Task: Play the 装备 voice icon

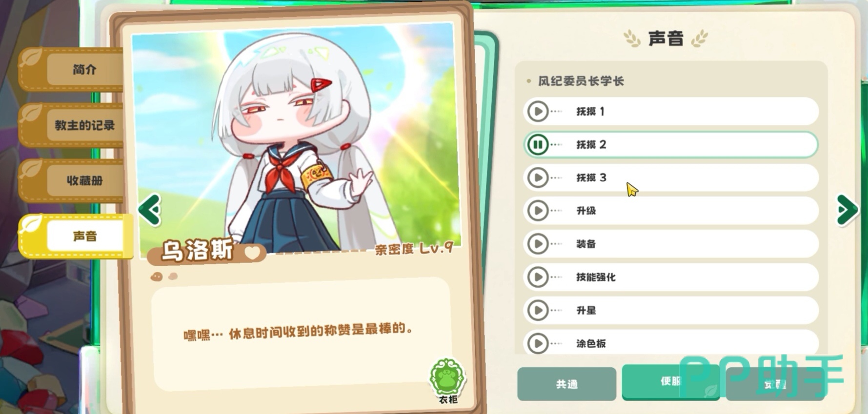Action: tap(538, 244)
